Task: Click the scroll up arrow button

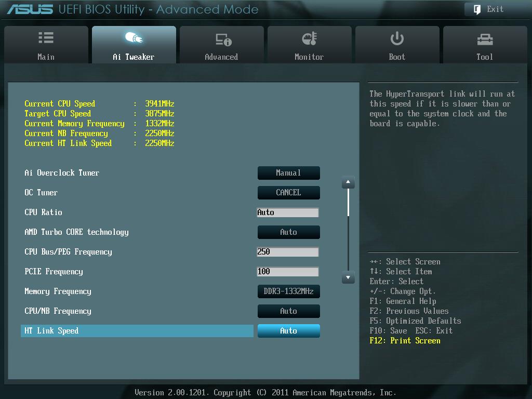Action: tap(348, 182)
